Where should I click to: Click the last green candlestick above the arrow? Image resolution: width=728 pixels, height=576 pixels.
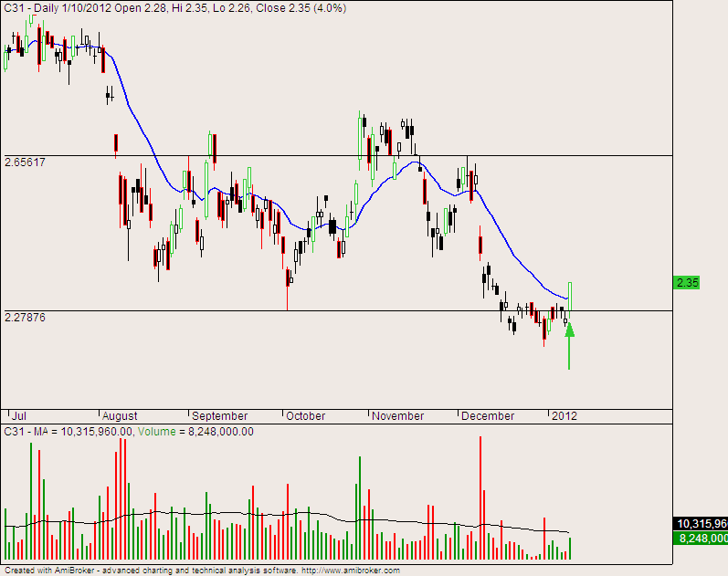(x=570, y=291)
